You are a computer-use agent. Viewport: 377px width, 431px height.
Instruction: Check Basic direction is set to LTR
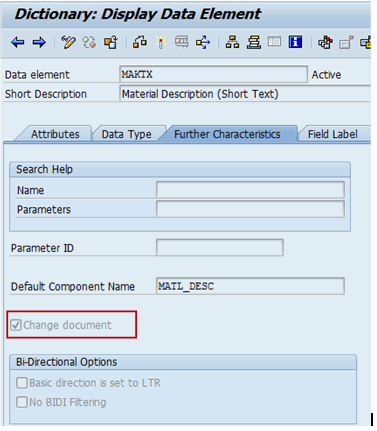tap(22, 383)
